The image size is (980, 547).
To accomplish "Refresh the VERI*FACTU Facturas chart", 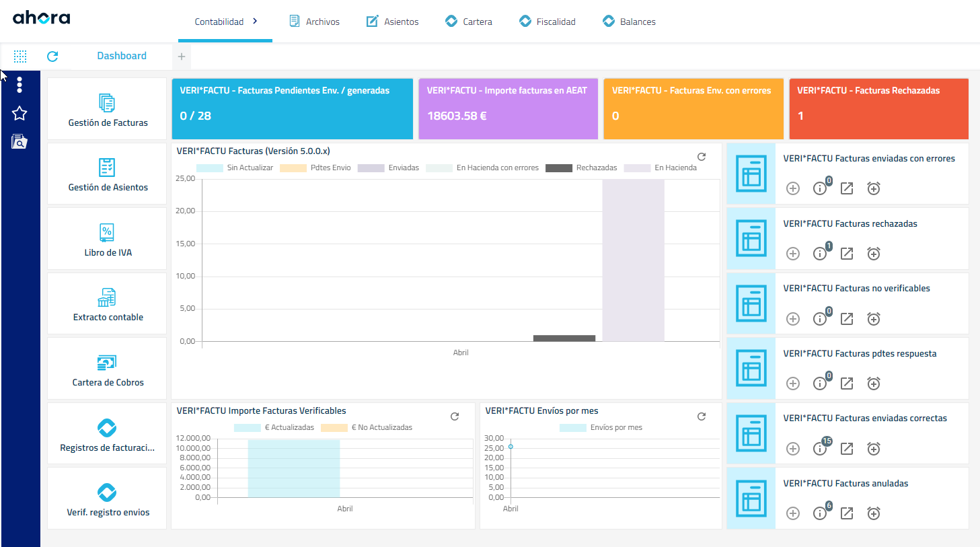I will point(702,157).
